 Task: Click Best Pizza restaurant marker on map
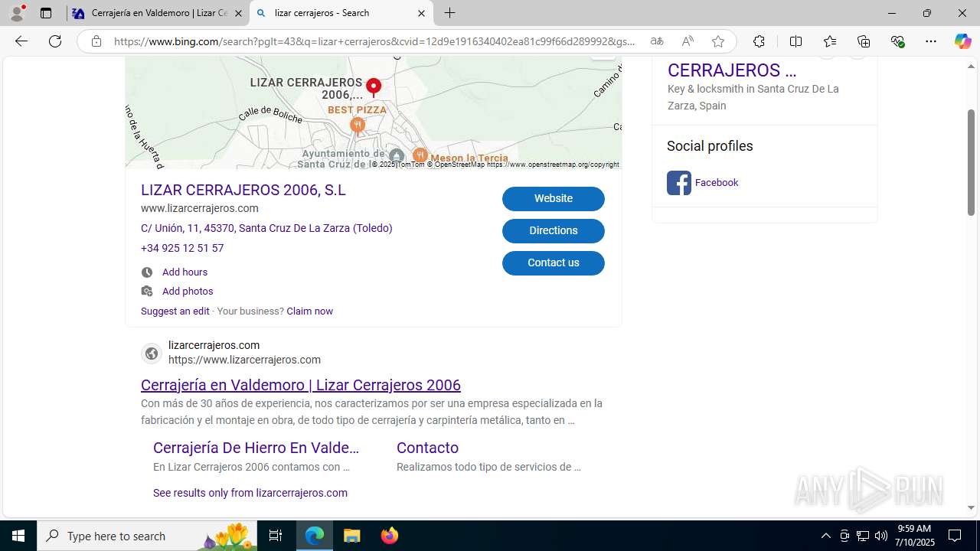coord(357,126)
